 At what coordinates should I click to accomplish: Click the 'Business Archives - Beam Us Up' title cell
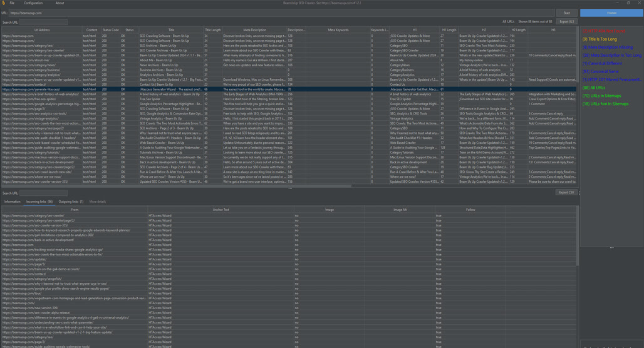(171, 69)
